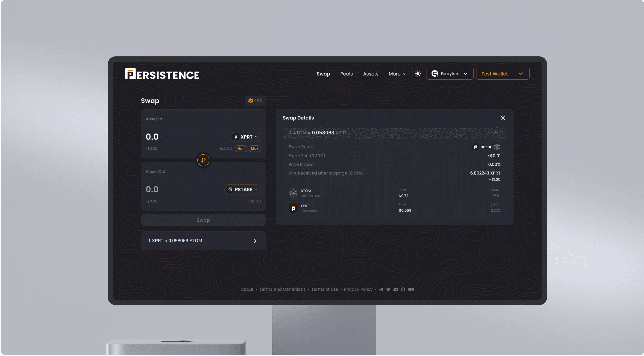Collapse the ATOM to XPRT rate row
Screen dimensions: 644x356
coord(496,133)
